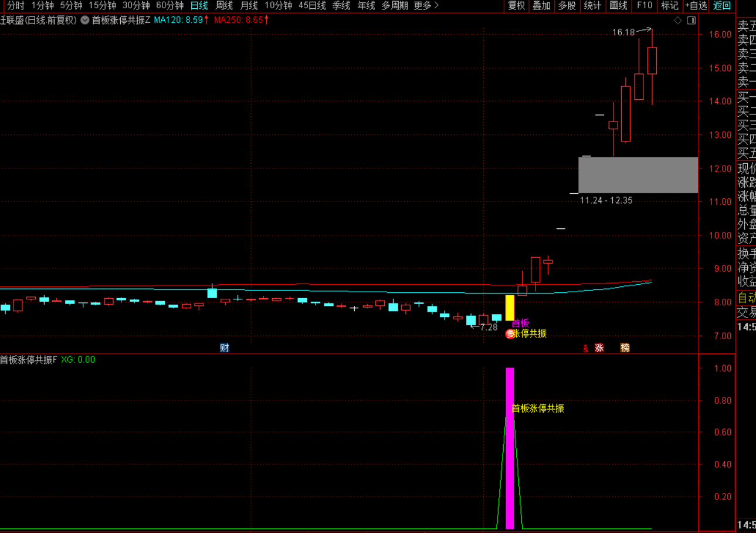The image size is (756, 533).
Task: Click the 首板涨停共振F sub-indicator title
Action: (29, 360)
